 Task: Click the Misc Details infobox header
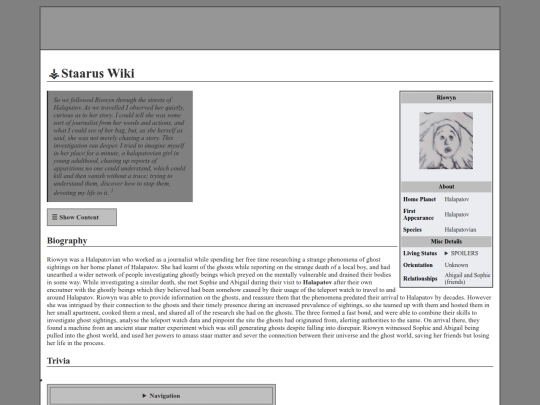(x=446, y=241)
